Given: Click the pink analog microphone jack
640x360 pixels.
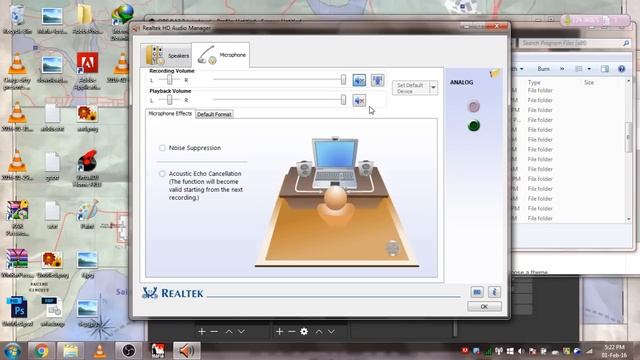Looking at the screenshot, I should tap(473, 107).
